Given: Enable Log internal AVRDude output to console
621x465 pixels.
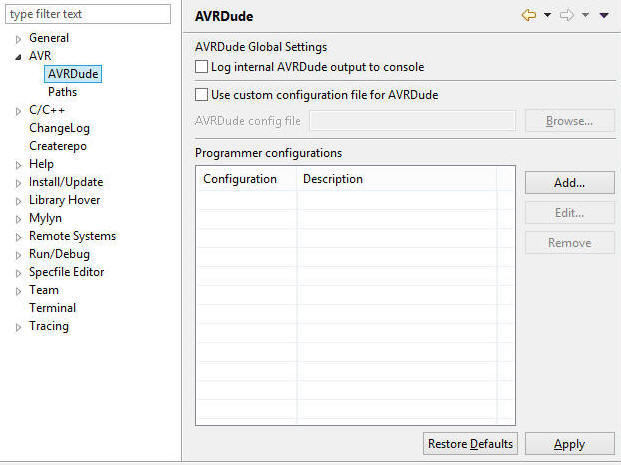Looking at the screenshot, I should [x=201, y=67].
